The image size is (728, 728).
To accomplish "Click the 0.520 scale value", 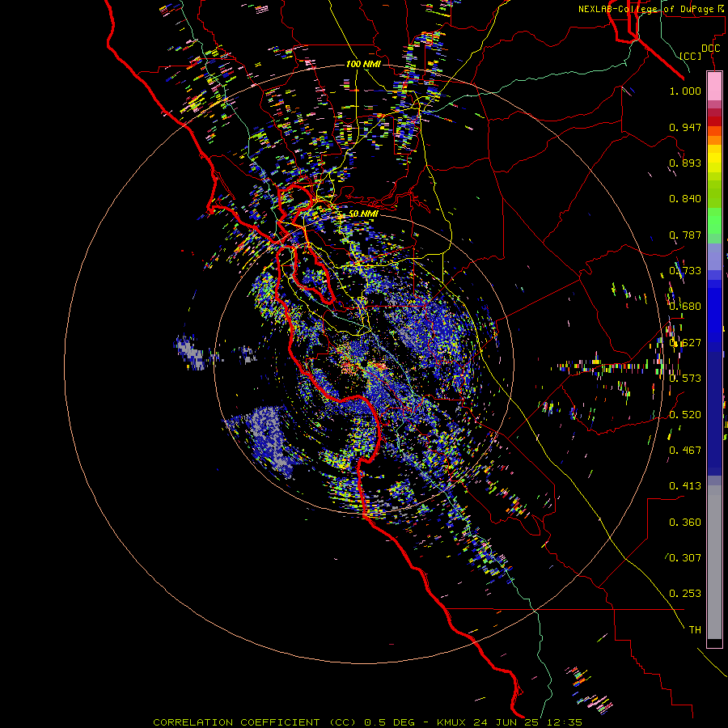I will [685, 414].
